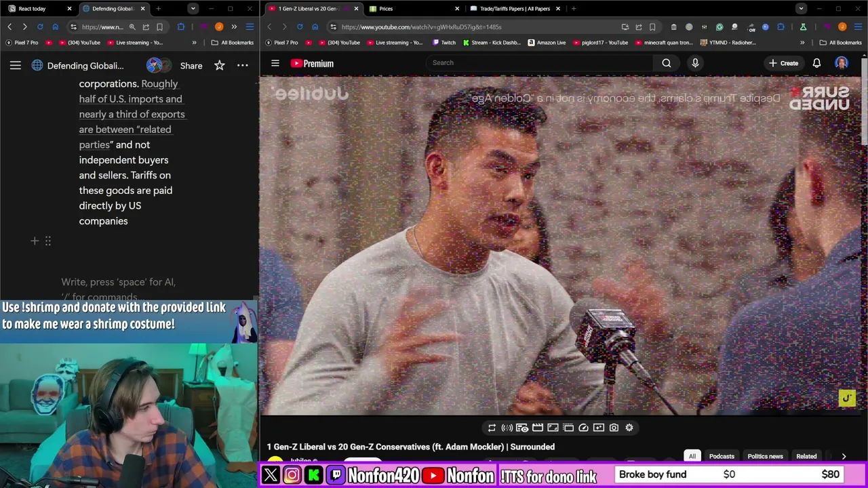Select the Politics news filter chip
This screenshot has height=488, width=868.
tap(765, 456)
